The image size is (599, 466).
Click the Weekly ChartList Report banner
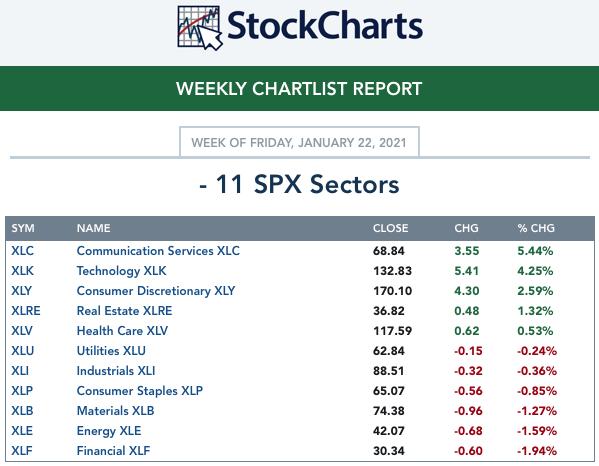tap(300, 89)
